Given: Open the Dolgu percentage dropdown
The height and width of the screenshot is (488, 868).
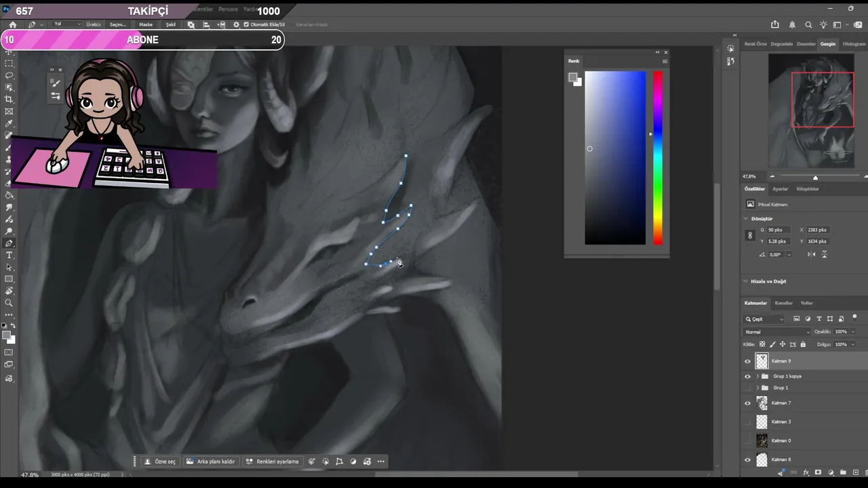Looking at the screenshot, I should point(852,344).
